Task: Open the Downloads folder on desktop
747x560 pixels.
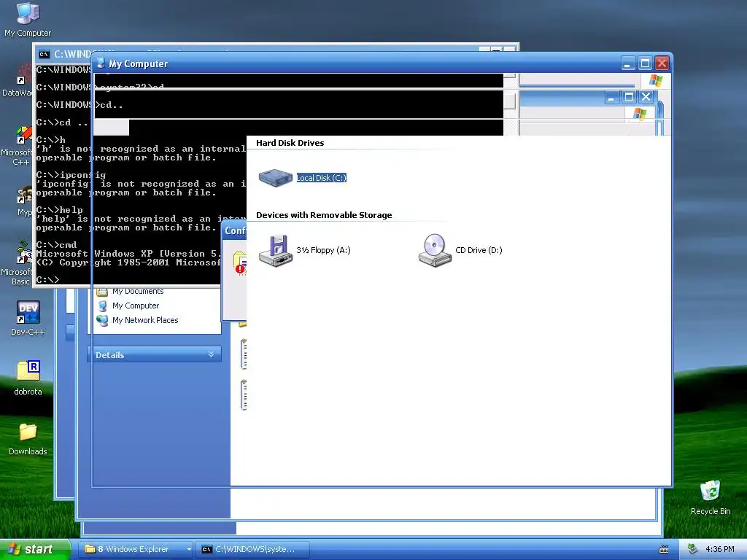Action: pyautogui.click(x=28, y=439)
